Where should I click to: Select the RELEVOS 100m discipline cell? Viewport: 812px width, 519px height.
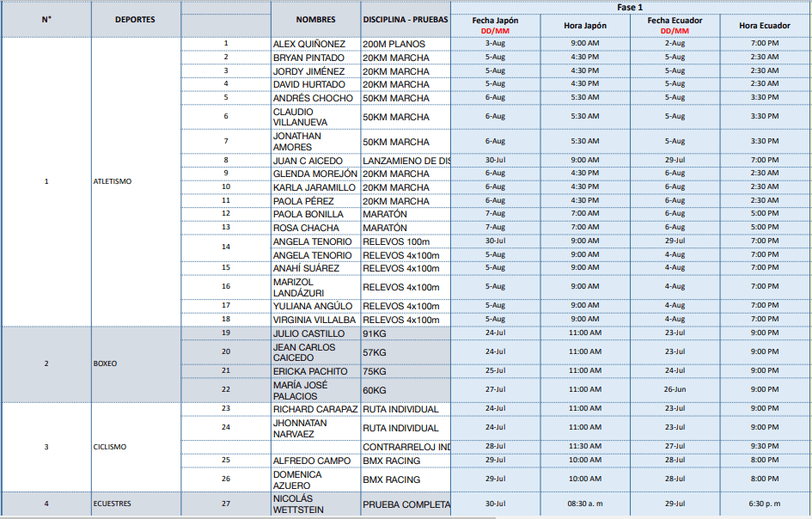(x=395, y=241)
